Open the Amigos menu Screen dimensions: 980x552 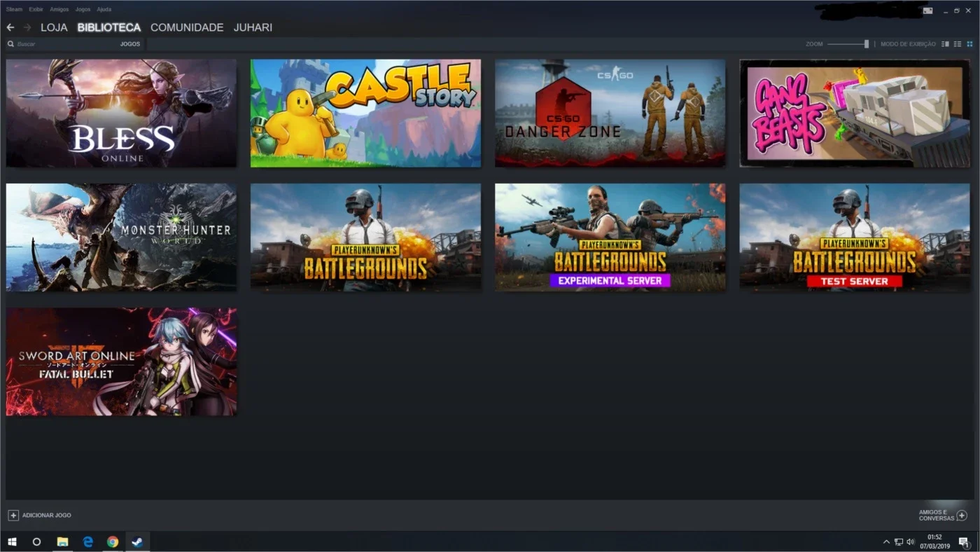(59, 10)
